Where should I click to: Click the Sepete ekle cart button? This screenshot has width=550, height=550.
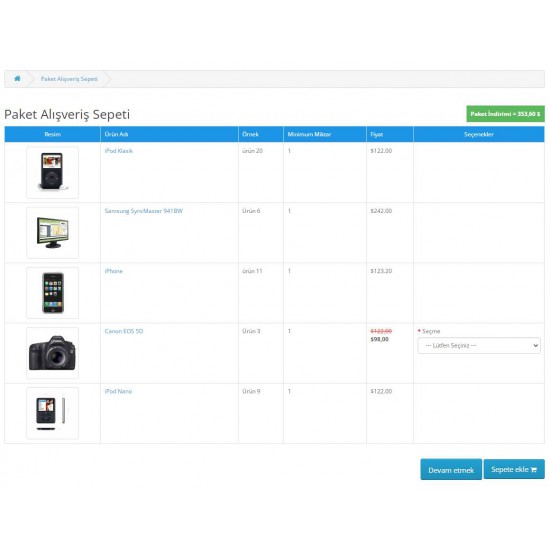point(514,469)
